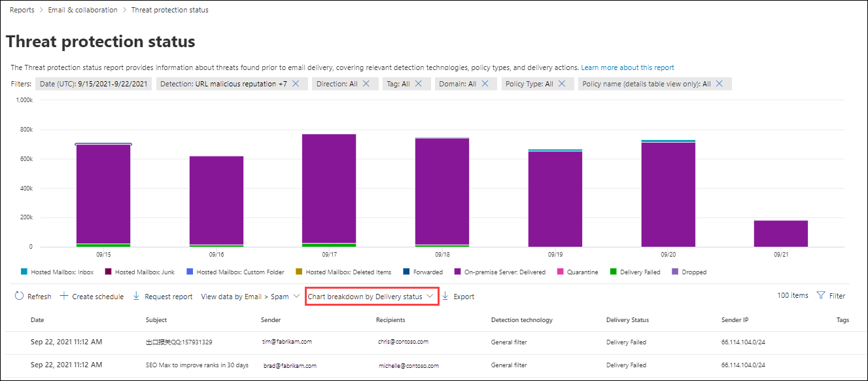
Task: Remove the Detection filter with its X
Action: point(296,84)
